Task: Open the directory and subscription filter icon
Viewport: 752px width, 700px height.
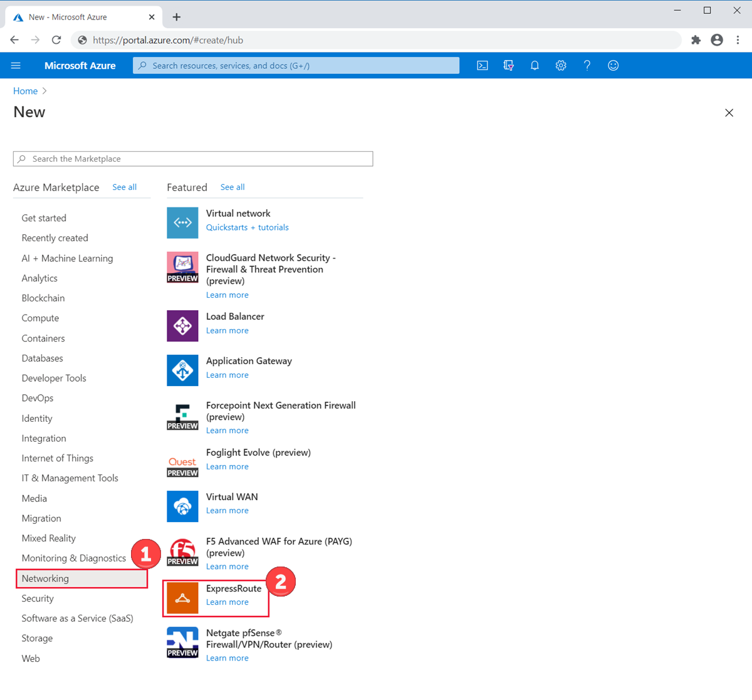Action: [x=508, y=65]
